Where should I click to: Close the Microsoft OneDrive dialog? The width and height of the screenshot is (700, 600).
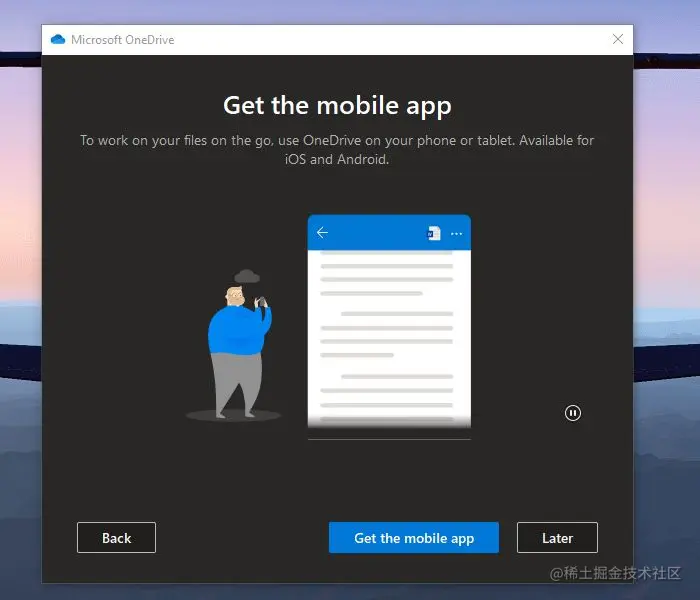(x=618, y=39)
